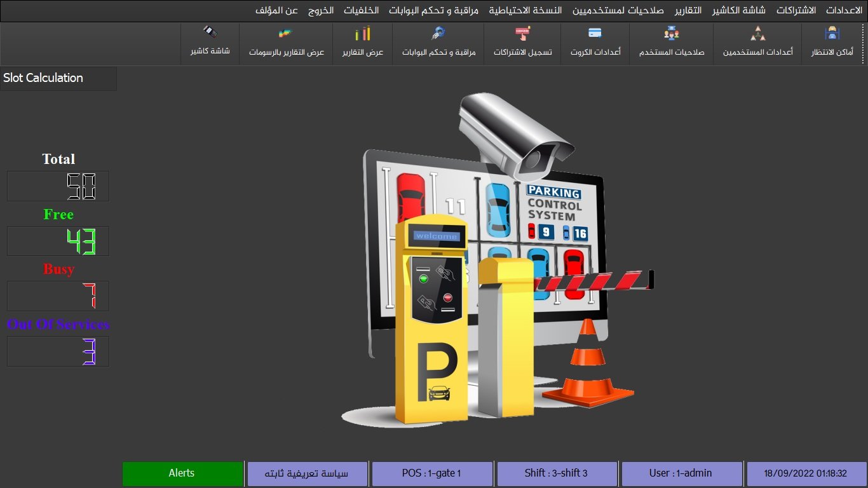
Task: Click the الخروج exit menu item
Action: [x=321, y=11]
